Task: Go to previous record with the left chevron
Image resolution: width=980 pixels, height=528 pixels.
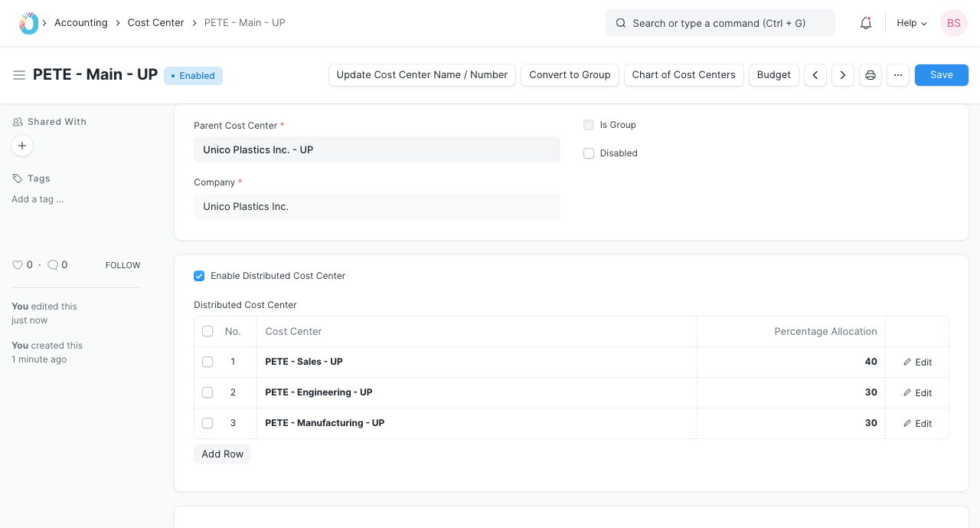Action: click(x=815, y=74)
